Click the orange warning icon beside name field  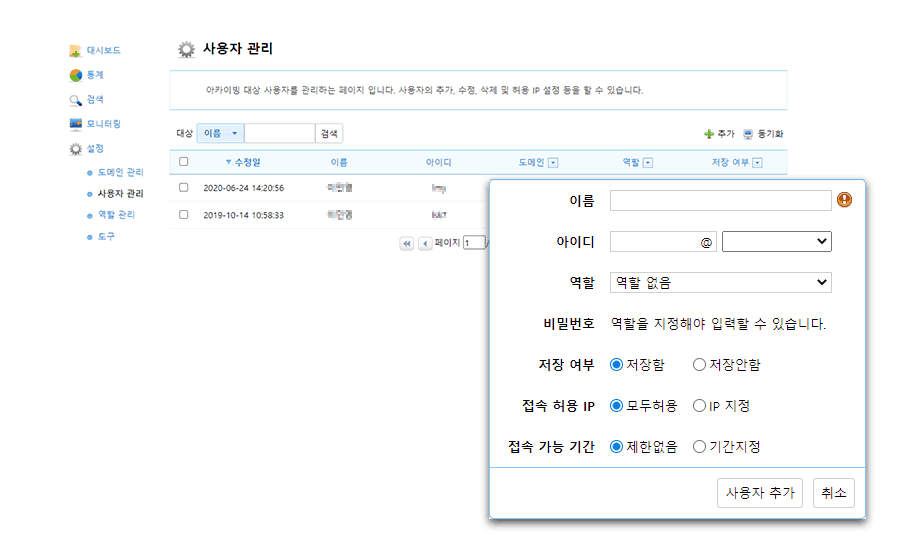click(845, 200)
